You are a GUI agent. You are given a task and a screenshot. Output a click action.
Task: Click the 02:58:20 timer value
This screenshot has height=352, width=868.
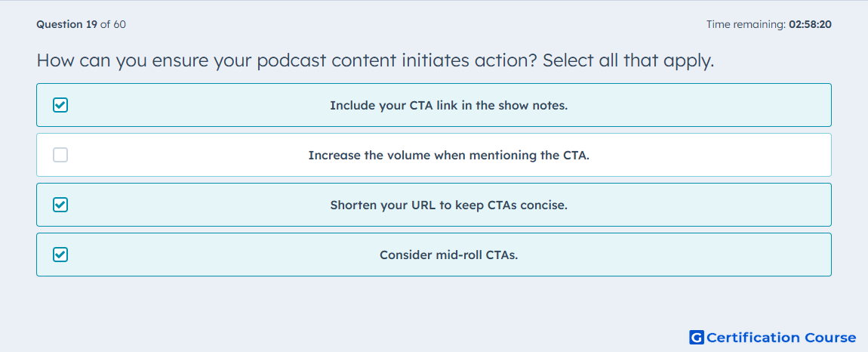[811, 24]
